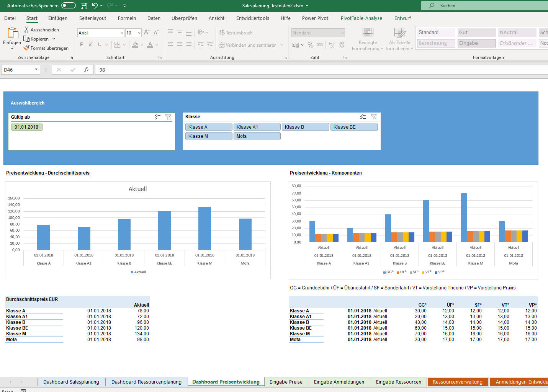Screen dimensions: 548x392
Task: Expand Name Box dropdown arrow
Action: tap(36, 70)
